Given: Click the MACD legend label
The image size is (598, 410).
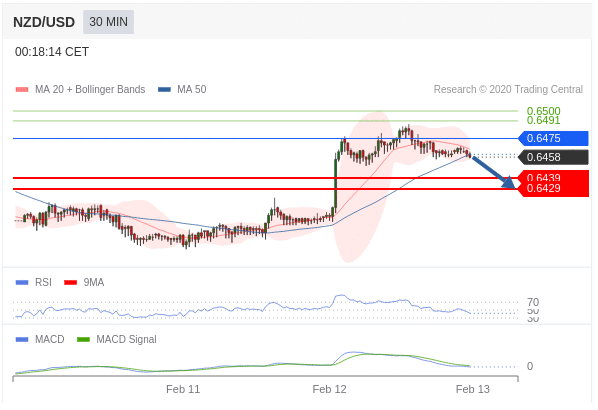Looking at the screenshot, I should point(50,339).
